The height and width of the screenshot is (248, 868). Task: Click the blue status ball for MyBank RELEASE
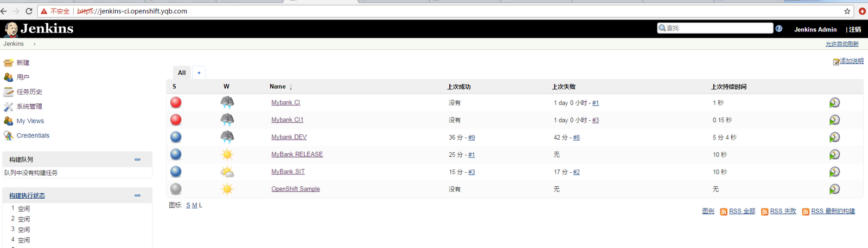pyautogui.click(x=176, y=154)
